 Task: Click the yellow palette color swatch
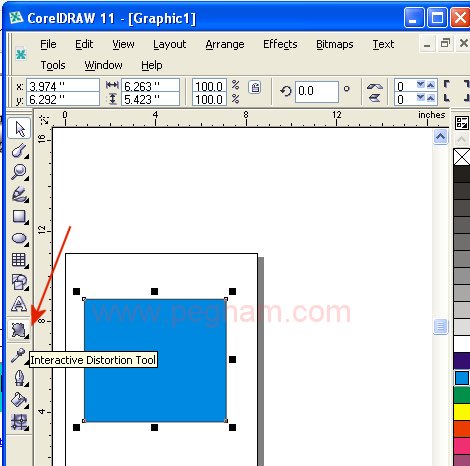(x=462, y=412)
